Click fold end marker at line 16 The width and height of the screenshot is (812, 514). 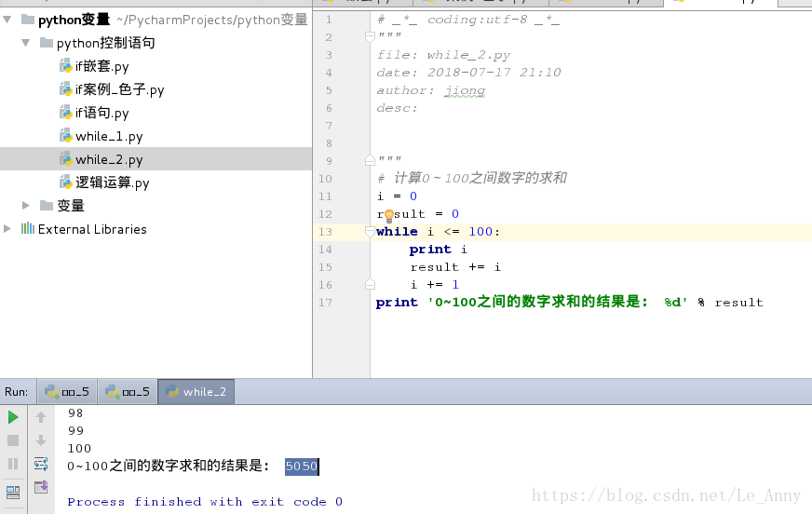pyautogui.click(x=370, y=284)
